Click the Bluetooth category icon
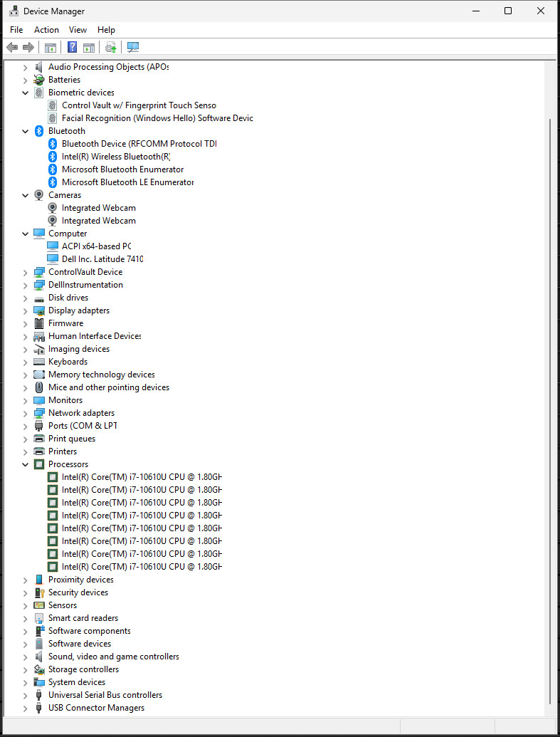This screenshot has height=737, width=560. point(39,131)
